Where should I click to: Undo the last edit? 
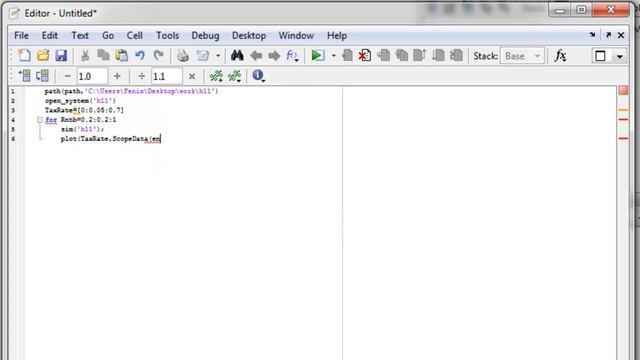(140, 56)
